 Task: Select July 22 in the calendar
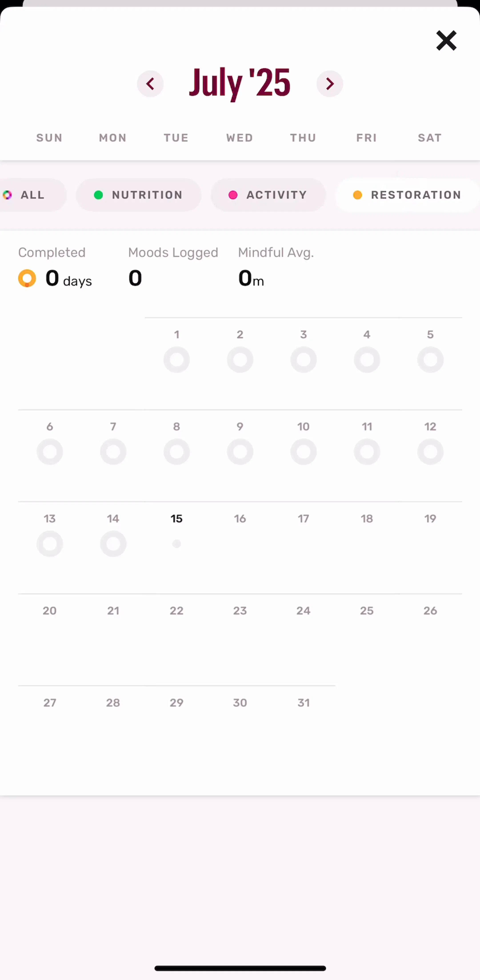pos(177,611)
